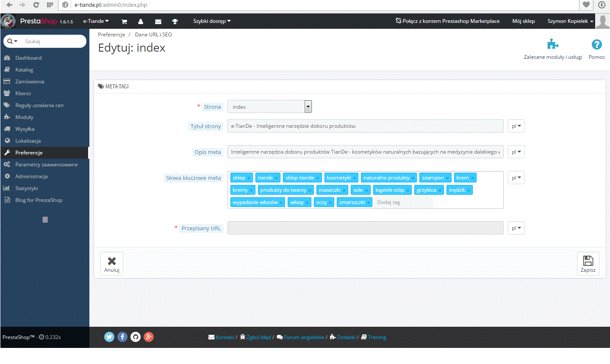Remove the 'grzybica' tag
The width and height of the screenshot is (610, 364).
[440, 190]
